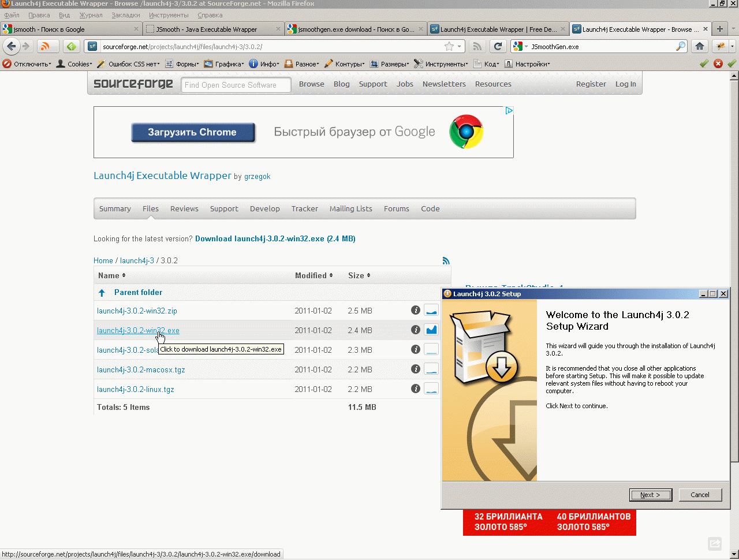Click the Загрузить Chrome button
Screen dimensions: 739x560
coord(193,132)
